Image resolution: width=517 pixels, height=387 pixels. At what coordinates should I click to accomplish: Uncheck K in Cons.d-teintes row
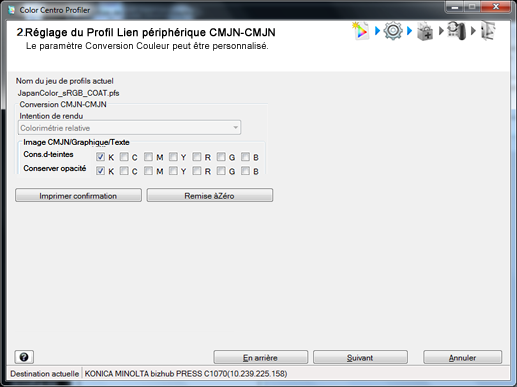(x=100, y=157)
